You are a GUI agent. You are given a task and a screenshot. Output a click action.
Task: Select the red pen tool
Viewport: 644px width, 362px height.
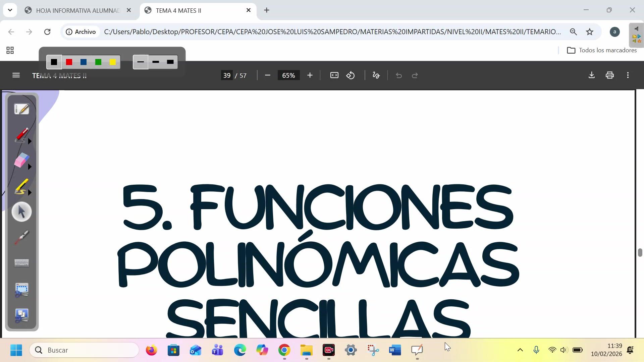21,135
